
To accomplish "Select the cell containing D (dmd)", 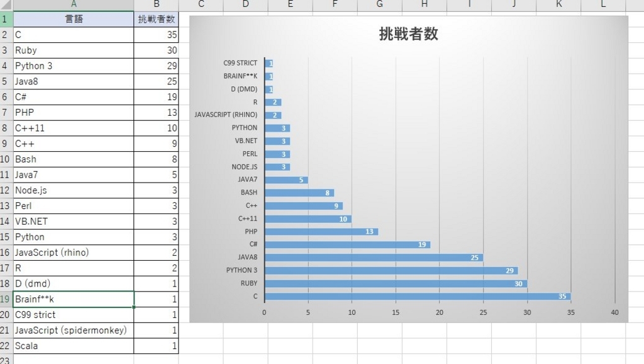I will [74, 284].
